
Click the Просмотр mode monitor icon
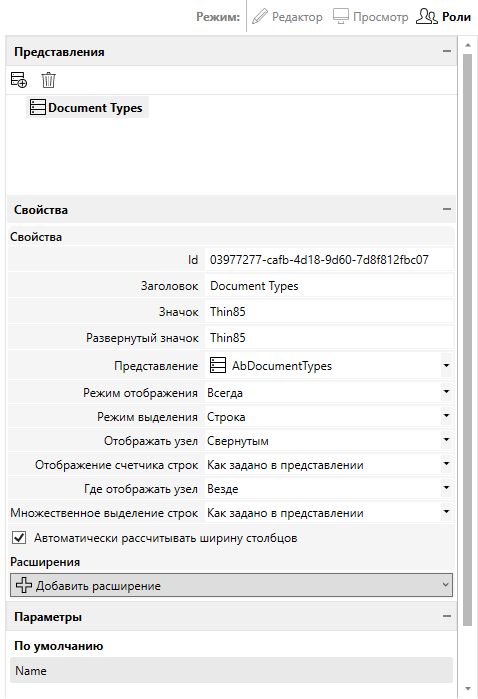[x=341, y=17]
